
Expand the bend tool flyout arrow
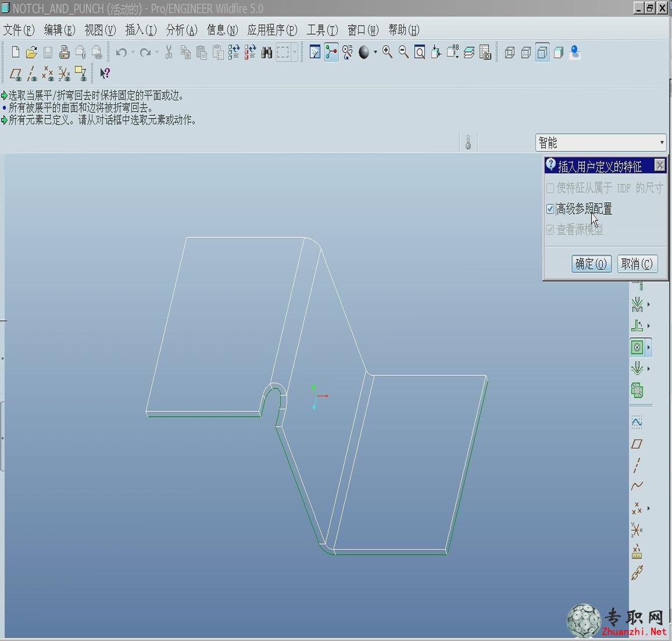(648, 326)
